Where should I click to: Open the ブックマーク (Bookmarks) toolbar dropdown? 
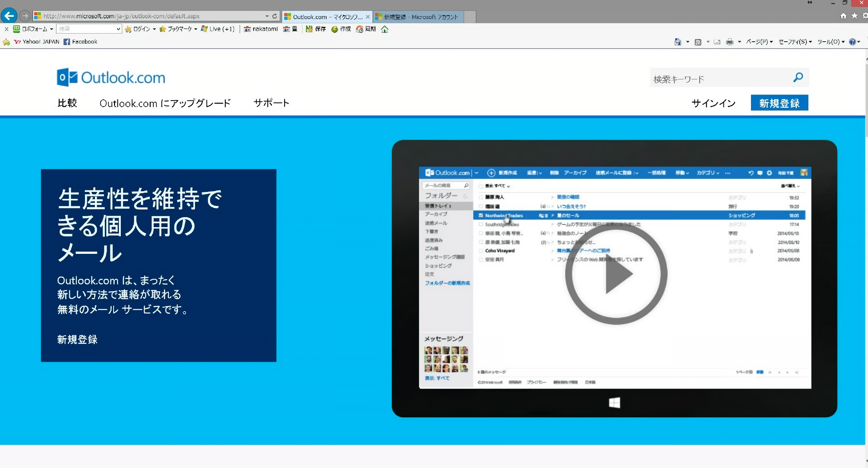click(x=178, y=29)
